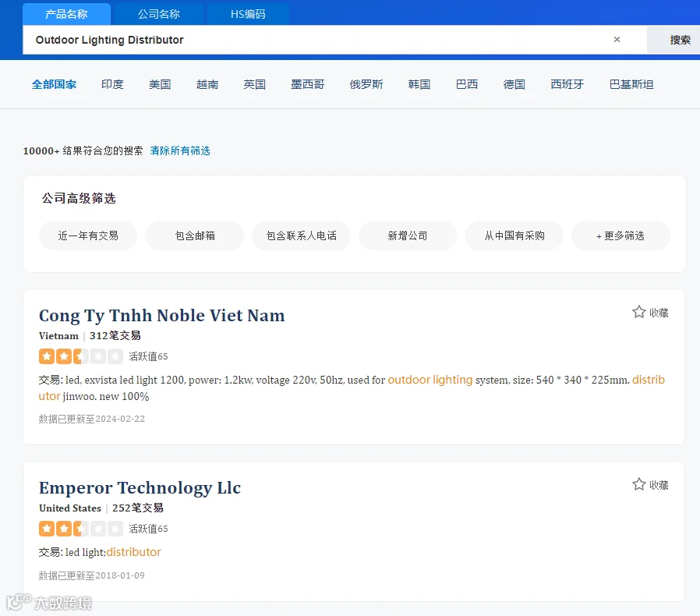The image size is (700, 616).
Task: Click the 312笔交易 transaction count
Action: coord(115,336)
